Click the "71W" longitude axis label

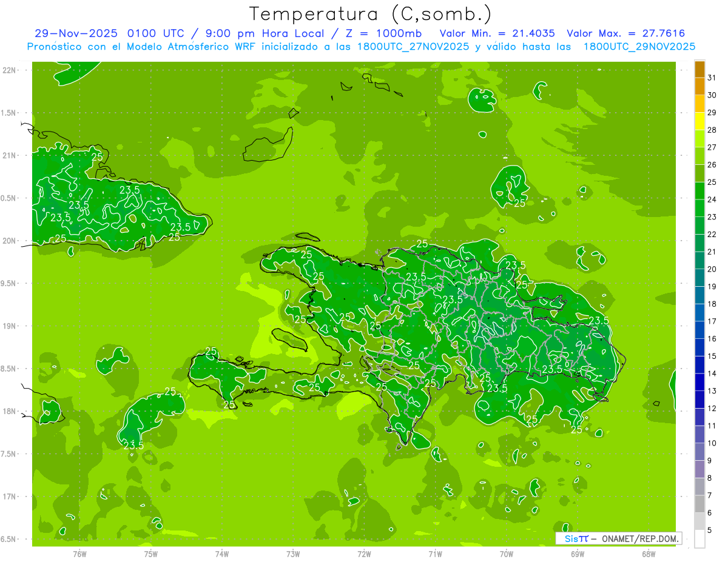click(x=435, y=554)
